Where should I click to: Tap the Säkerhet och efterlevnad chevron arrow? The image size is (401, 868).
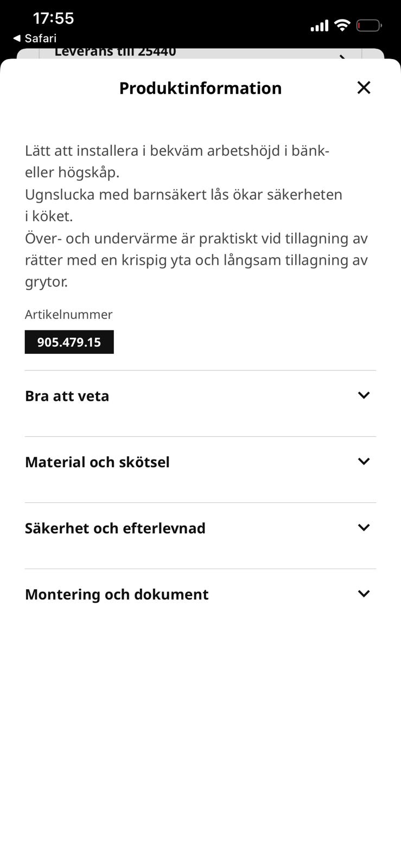(x=364, y=528)
